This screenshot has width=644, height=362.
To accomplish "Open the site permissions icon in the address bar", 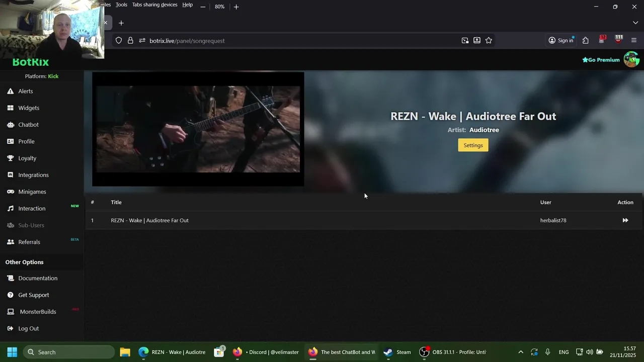I will pyautogui.click(x=142, y=41).
